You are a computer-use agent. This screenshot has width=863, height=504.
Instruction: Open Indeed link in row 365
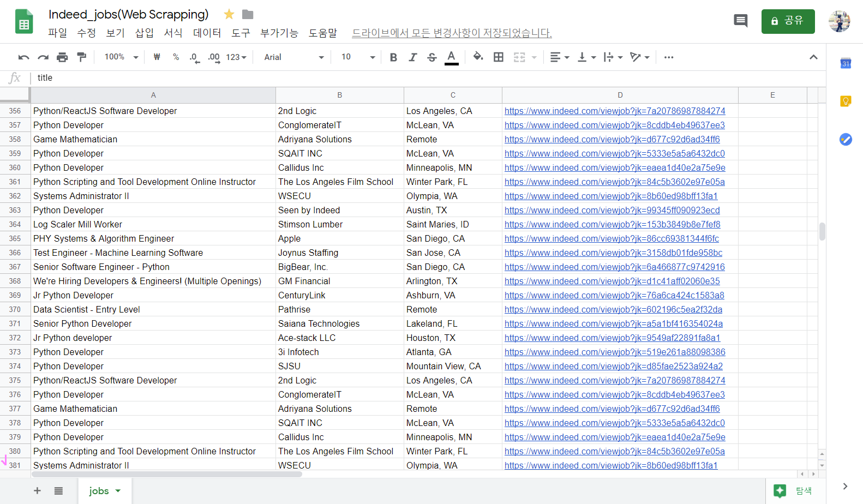point(612,238)
